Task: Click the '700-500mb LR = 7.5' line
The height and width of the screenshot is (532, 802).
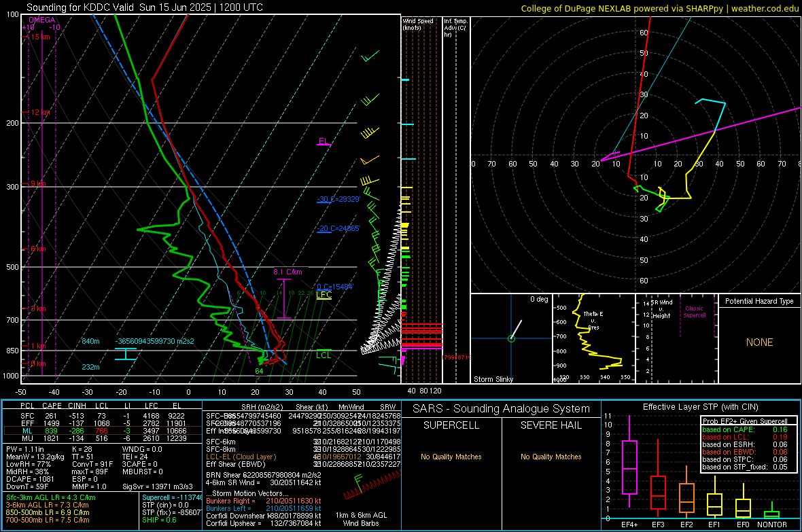Action: [48, 520]
